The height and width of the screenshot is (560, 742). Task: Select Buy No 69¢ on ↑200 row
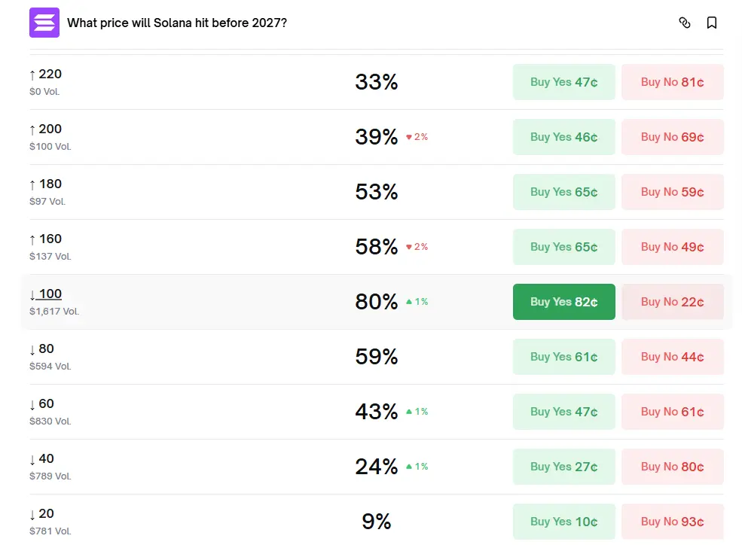point(672,137)
